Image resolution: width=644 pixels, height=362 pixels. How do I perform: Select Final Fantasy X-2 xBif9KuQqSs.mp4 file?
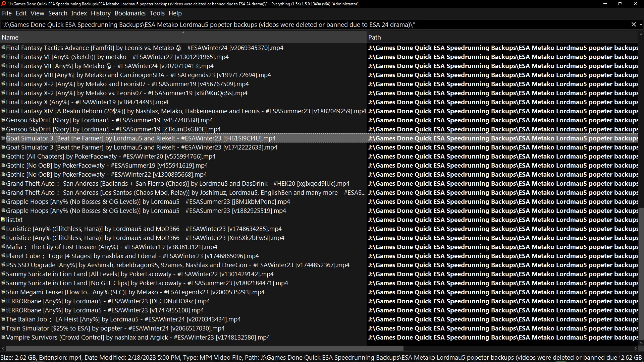(x=127, y=93)
